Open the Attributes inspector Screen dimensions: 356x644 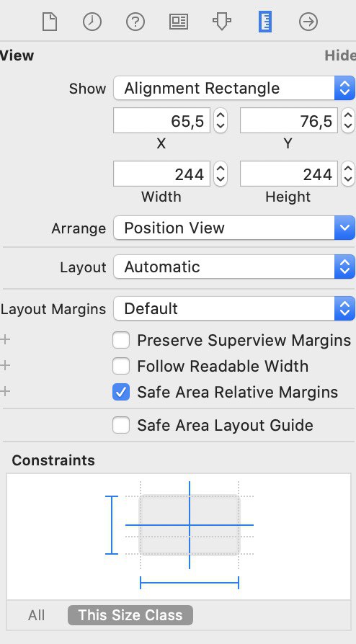point(221,22)
